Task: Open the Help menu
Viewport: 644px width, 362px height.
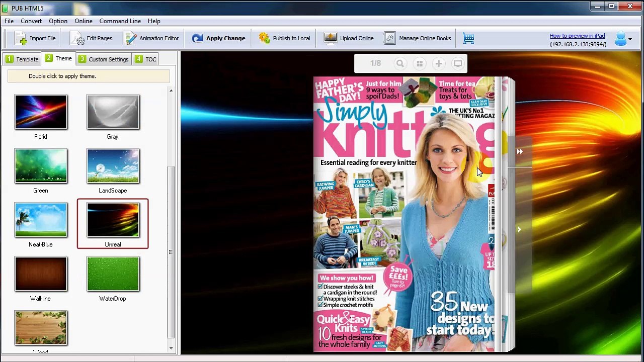Action: 154,21
